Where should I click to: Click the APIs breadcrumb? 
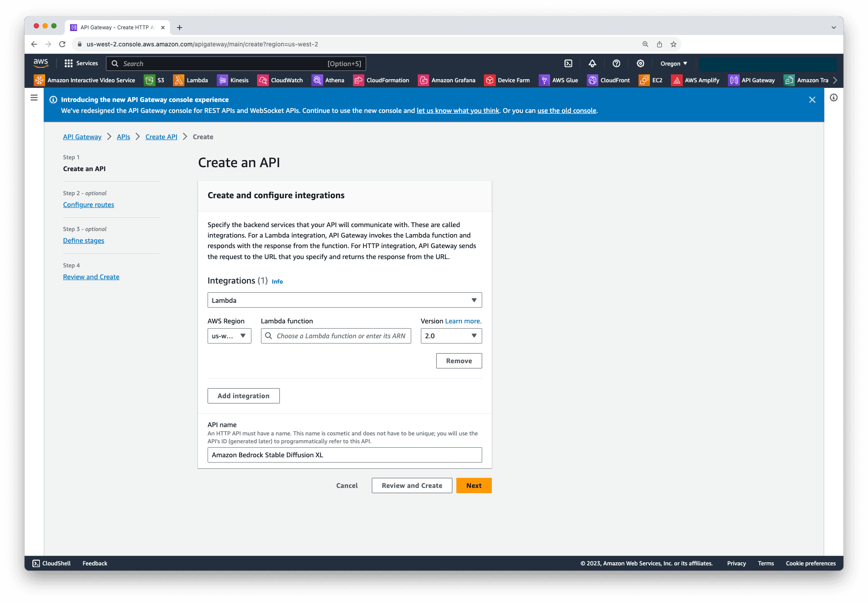(x=123, y=137)
